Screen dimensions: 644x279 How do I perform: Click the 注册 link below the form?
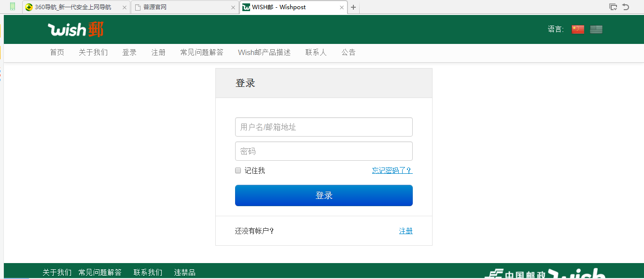pos(406,231)
